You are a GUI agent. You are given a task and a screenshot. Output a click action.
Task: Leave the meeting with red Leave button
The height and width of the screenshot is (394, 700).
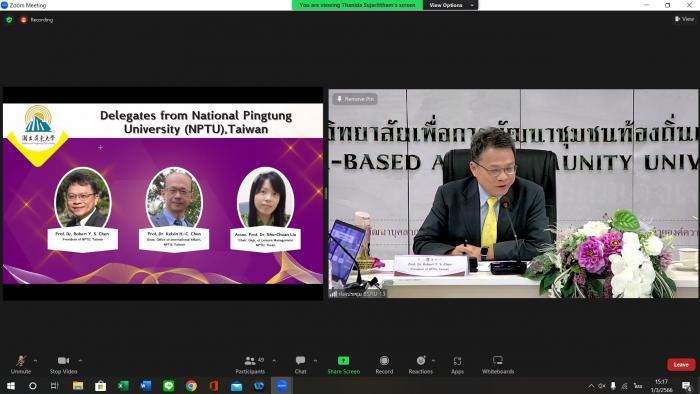[681, 365]
